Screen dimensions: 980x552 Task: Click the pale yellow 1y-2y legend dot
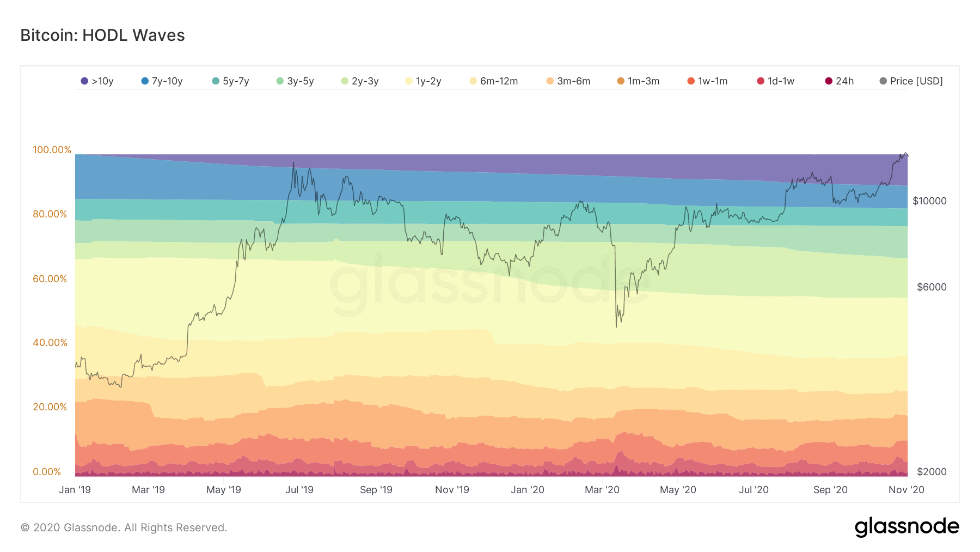(409, 81)
